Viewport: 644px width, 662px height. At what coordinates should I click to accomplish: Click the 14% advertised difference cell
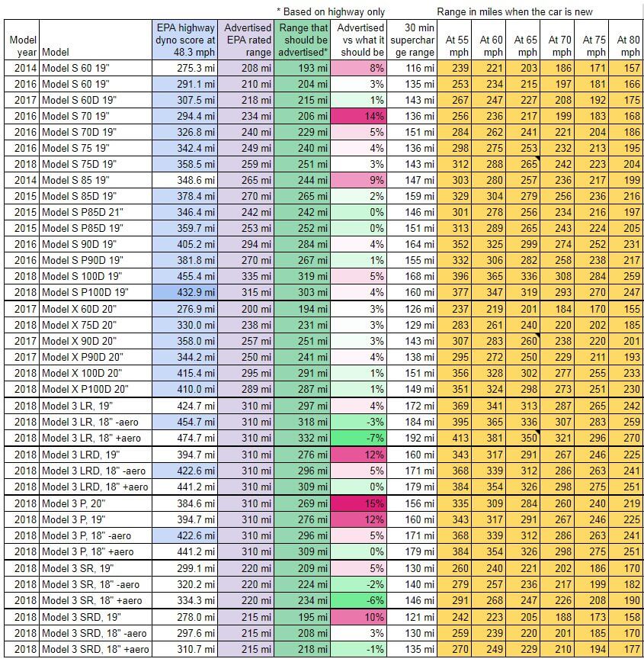358,116
